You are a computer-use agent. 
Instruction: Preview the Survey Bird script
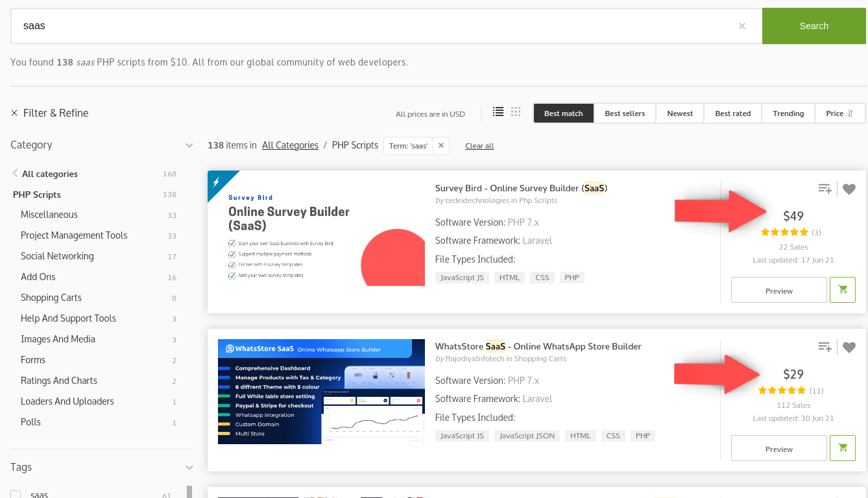click(x=779, y=290)
